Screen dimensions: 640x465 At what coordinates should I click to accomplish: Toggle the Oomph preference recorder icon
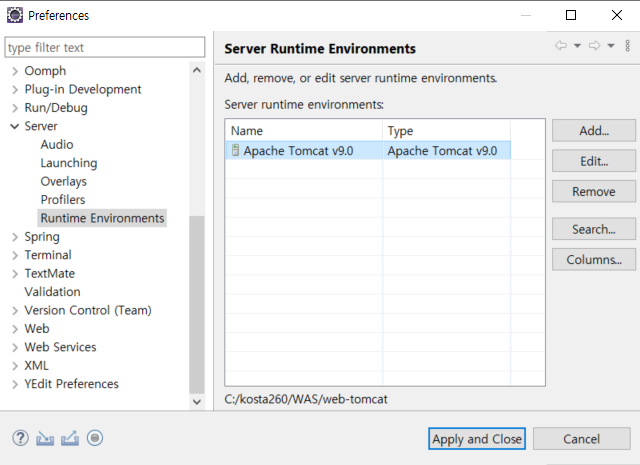[95, 438]
